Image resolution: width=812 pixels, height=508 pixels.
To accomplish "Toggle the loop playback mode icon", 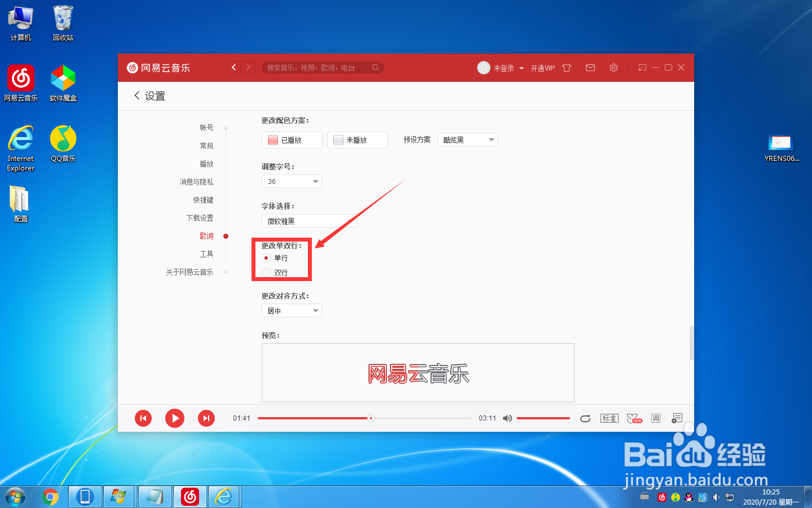I will [x=585, y=418].
